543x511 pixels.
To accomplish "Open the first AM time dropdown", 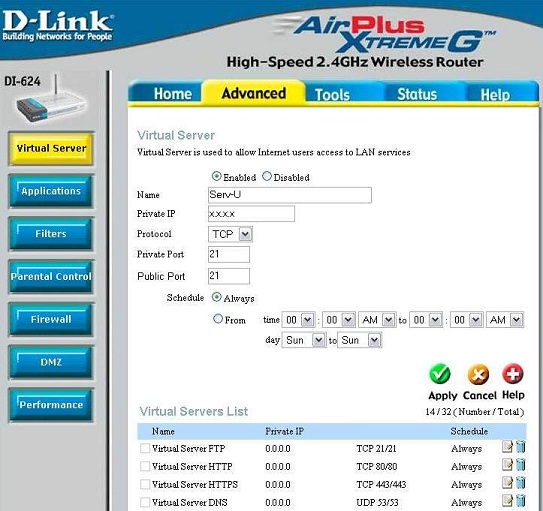I will [377, 320].
